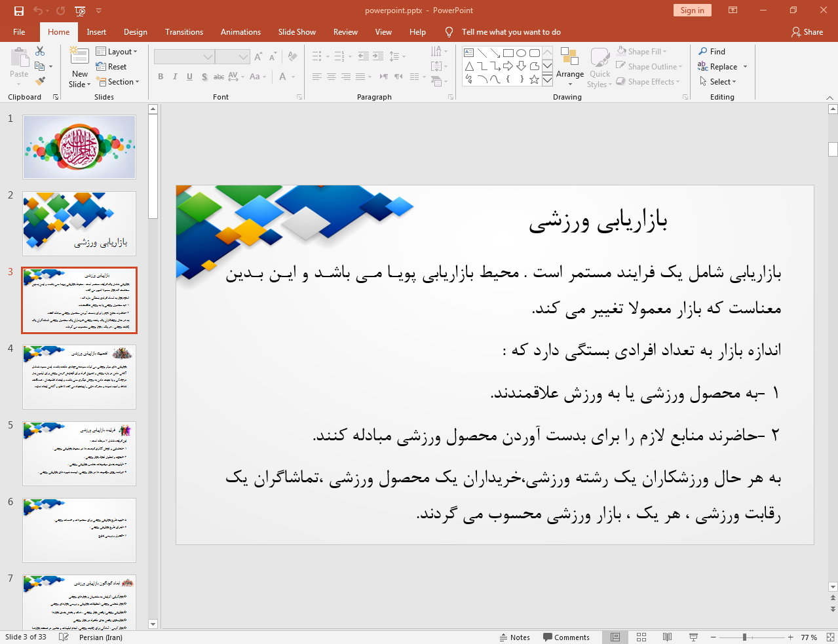Toggle Bold formatting

(x=161, y=77)
